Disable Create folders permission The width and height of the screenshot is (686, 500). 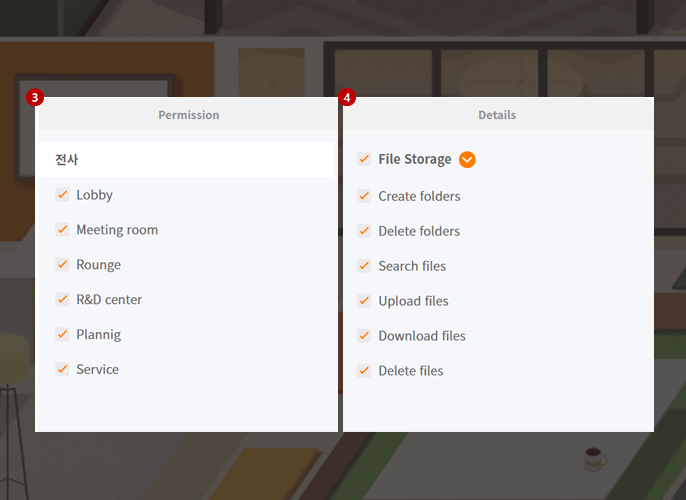(x=364, y=196)
